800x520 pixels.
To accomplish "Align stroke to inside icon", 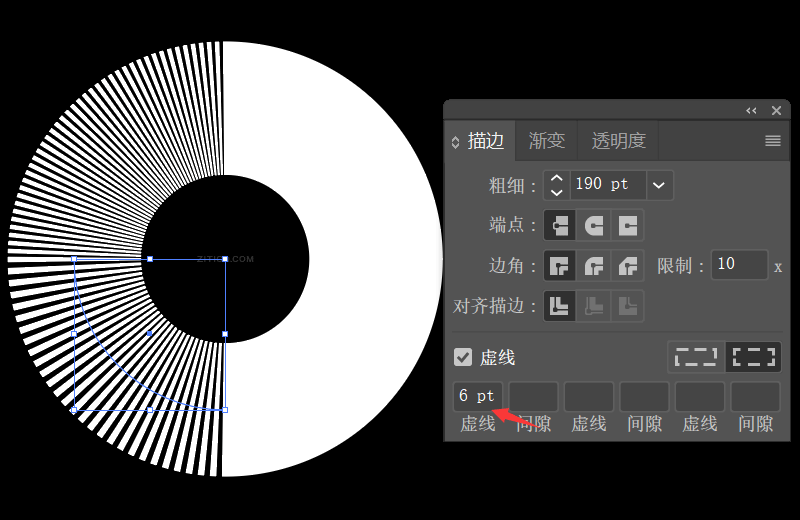I will point(593,306).
